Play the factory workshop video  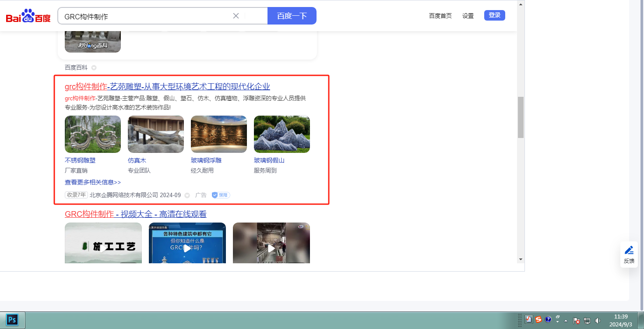pyautogui.click(x=271, y=243)
